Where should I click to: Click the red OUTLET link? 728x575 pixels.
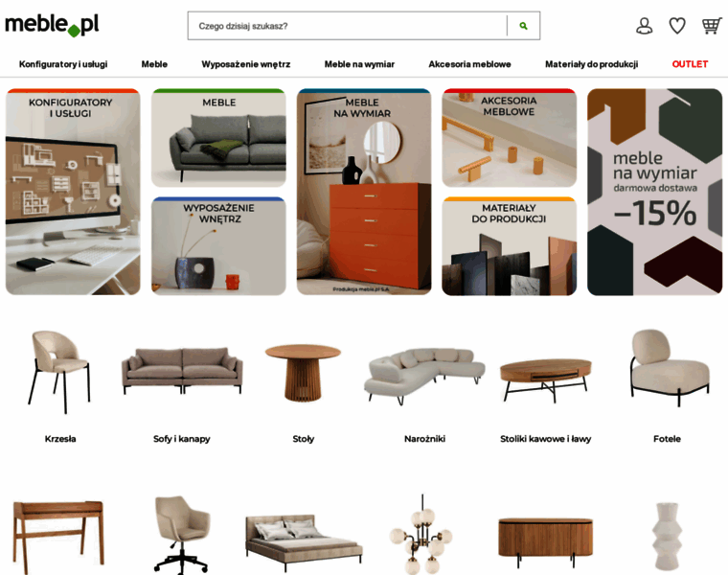[x=690, y=64]
